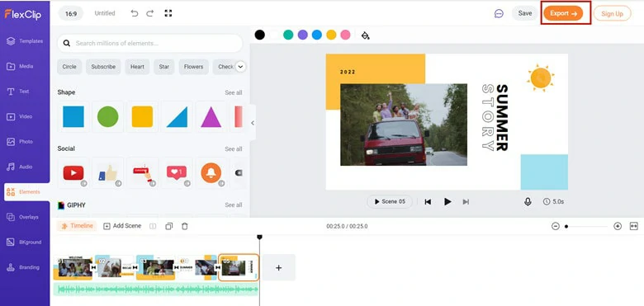The image size is (644, 306).
Task: Duplicate the selected scene
Action: [168, 226]
